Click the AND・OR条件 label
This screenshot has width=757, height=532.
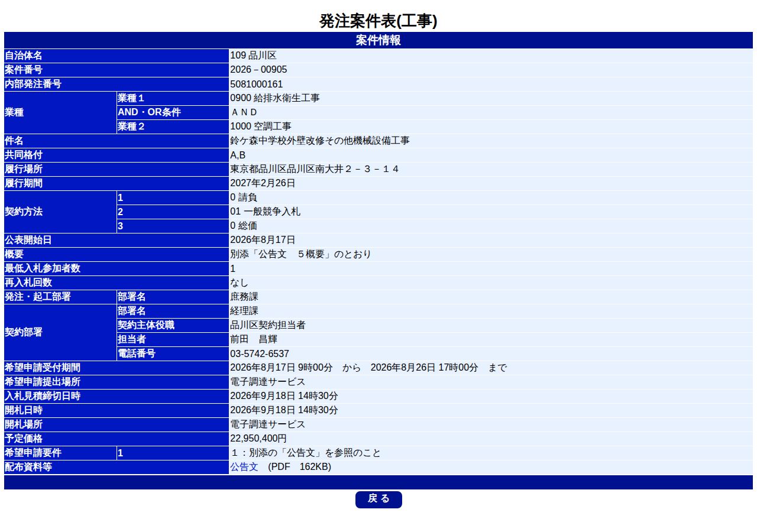pyautogui.click(x=149, y=112)
